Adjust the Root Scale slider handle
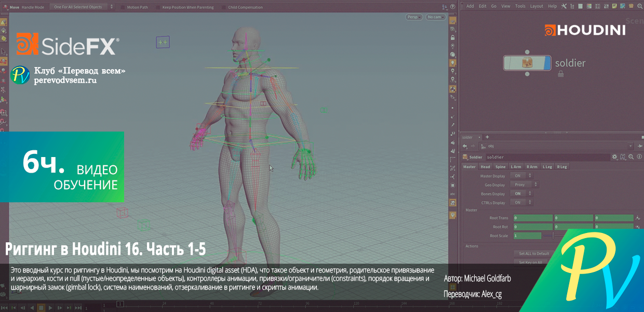Image resolution: width=644 pixels, height=312 pixels. pos(553,236)
